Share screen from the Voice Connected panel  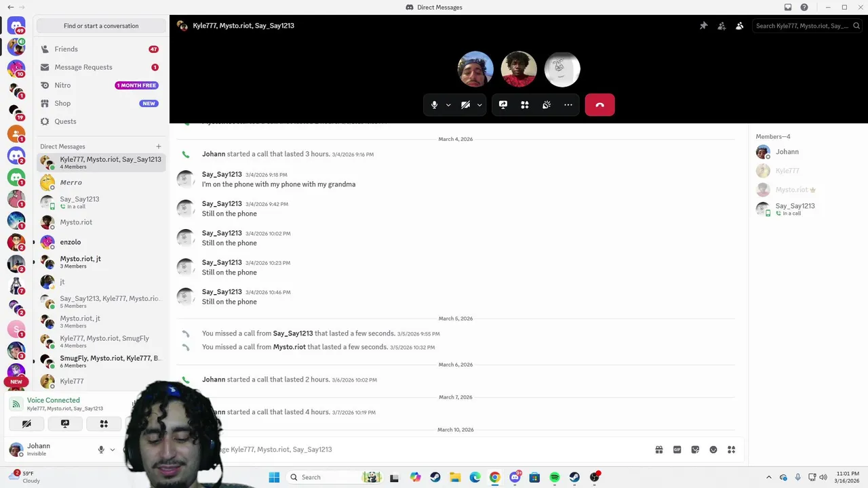(x=65, y=424)
